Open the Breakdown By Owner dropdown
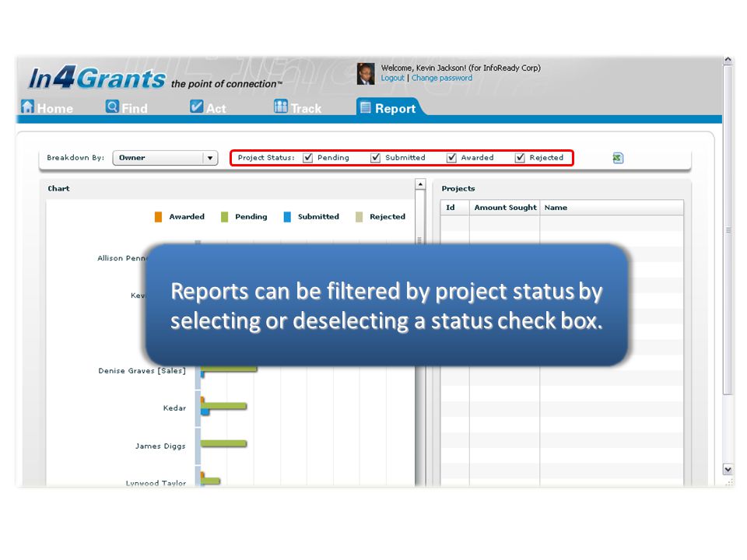 tap(165, 158)
